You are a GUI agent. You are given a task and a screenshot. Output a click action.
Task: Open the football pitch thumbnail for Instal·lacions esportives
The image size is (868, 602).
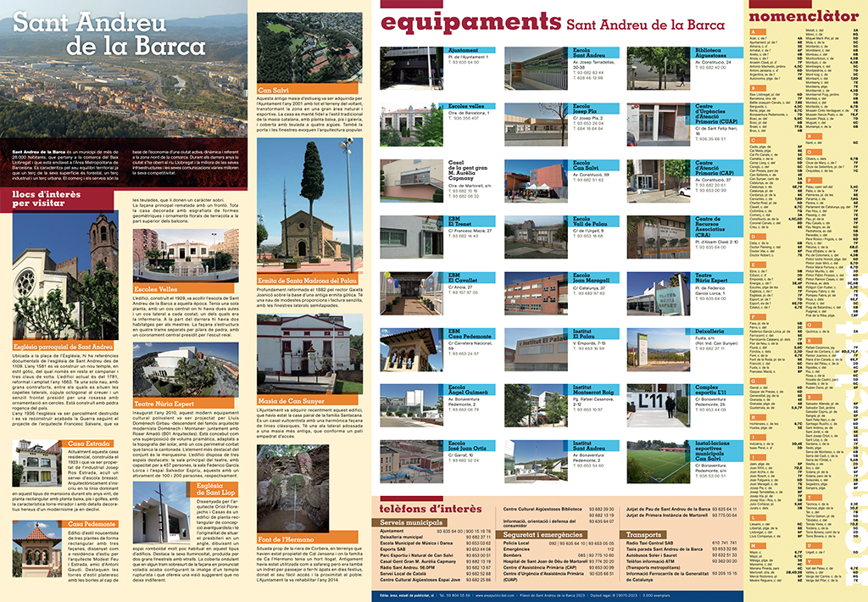pos(658,462)
